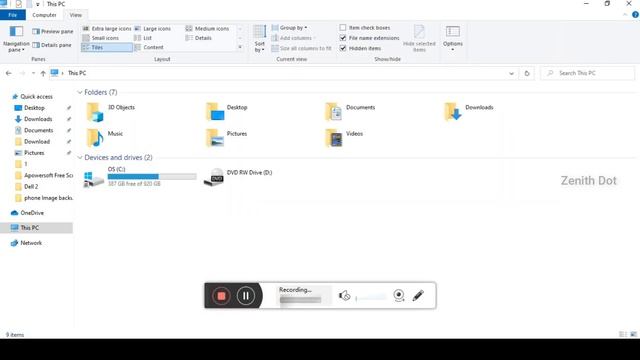
Task: Toggle the Preview pane
Action: click(53, 31)
